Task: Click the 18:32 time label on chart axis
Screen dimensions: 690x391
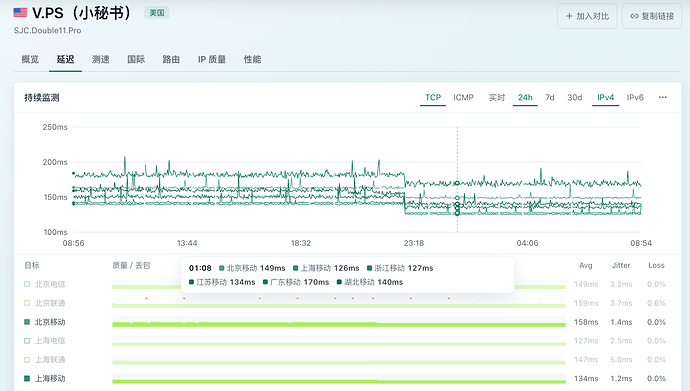Action: [301, 243]
